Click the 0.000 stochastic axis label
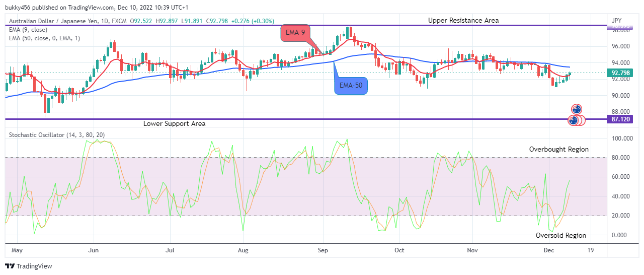 (x=618, y=235)
